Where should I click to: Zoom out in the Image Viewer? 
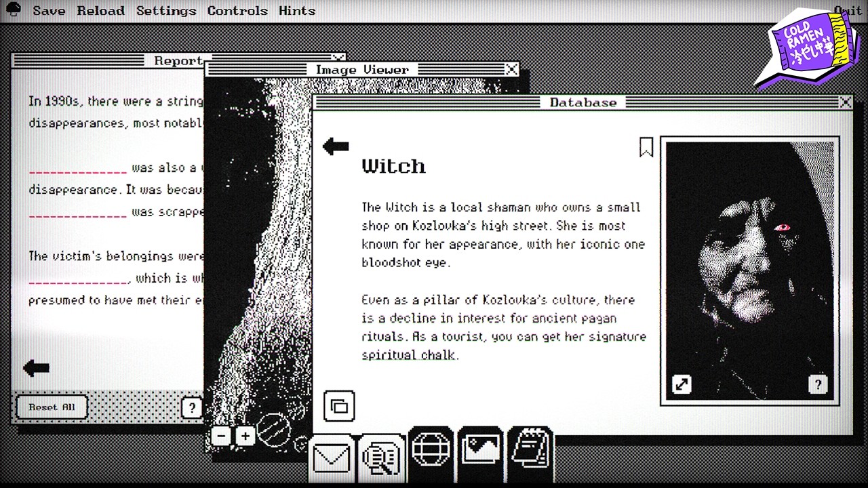click(221, 436)
